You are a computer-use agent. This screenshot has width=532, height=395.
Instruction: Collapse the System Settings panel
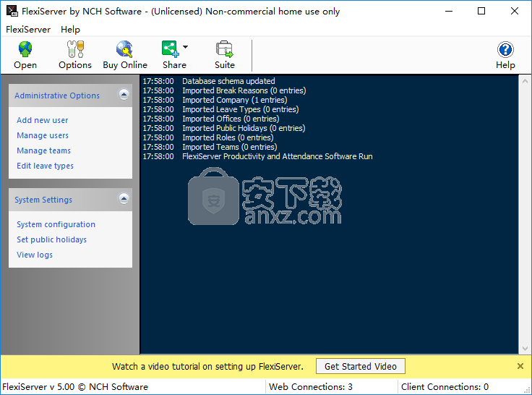(x=124, y=198)
